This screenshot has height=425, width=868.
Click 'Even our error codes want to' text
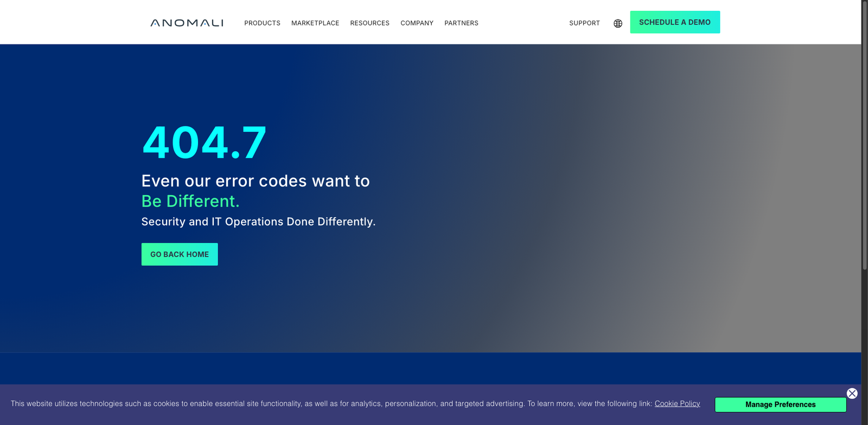256,181
